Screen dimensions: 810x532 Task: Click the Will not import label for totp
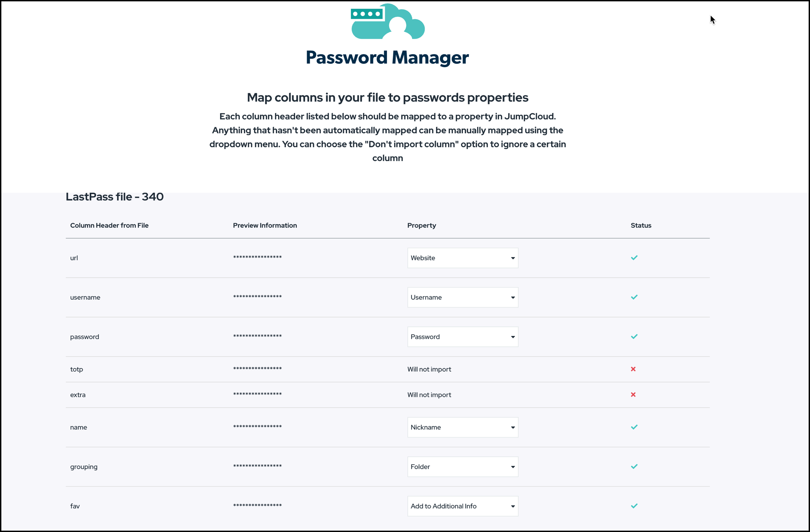429,369
